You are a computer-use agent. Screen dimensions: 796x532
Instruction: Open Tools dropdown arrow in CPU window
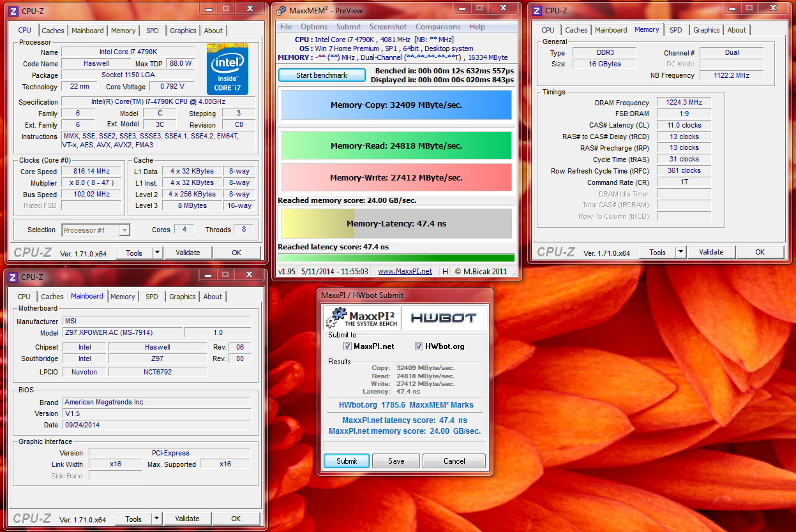click(157, 253)
